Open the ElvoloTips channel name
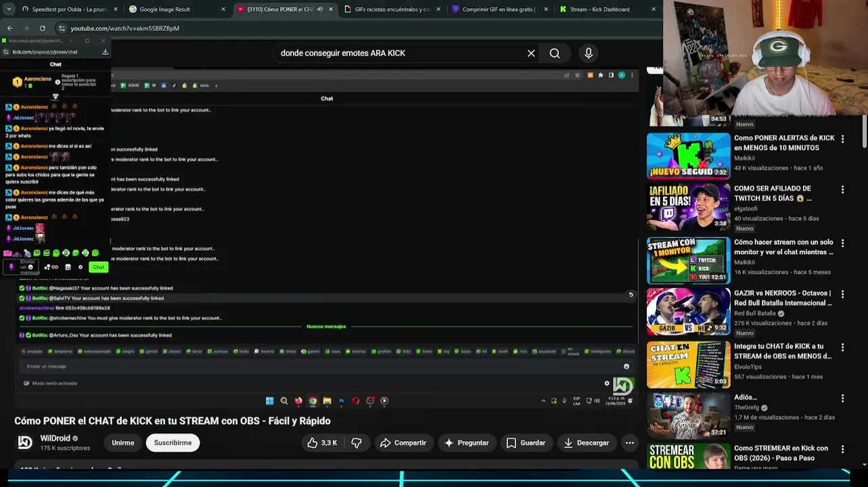Viewport: 868px width, 487px height. click(748, 367)
